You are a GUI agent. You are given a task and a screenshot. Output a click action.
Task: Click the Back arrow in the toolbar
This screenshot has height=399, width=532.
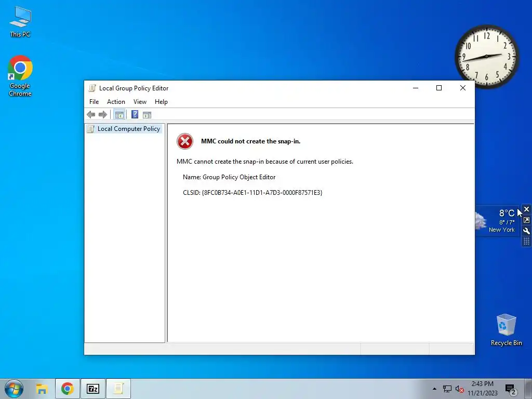point(91,115)
